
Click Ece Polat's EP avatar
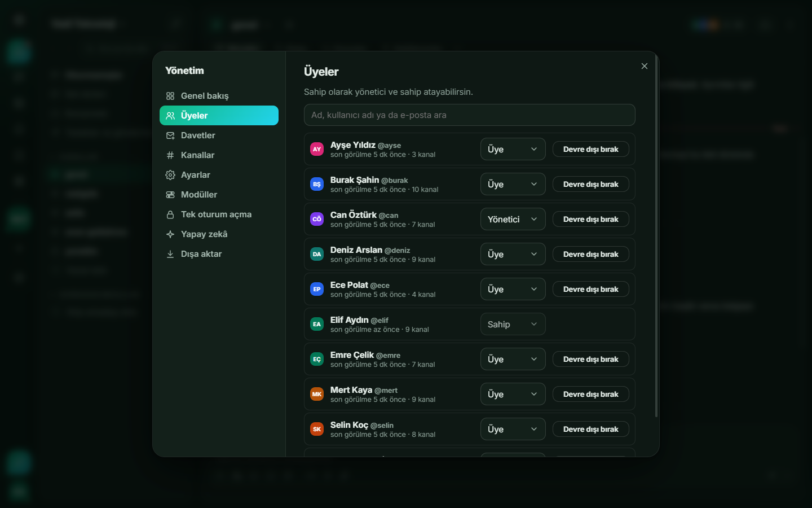[x=317, y=289]
